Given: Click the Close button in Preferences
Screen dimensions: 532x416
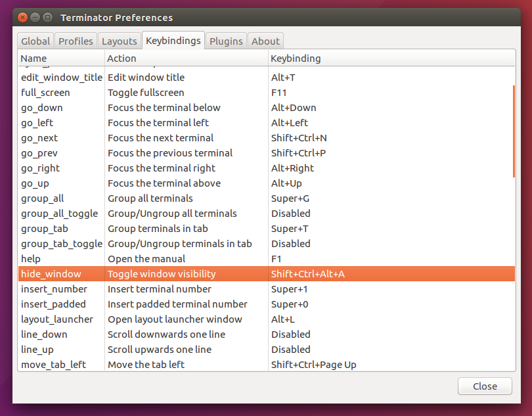Looking at the screenshot, I should (x=485, y=386).
